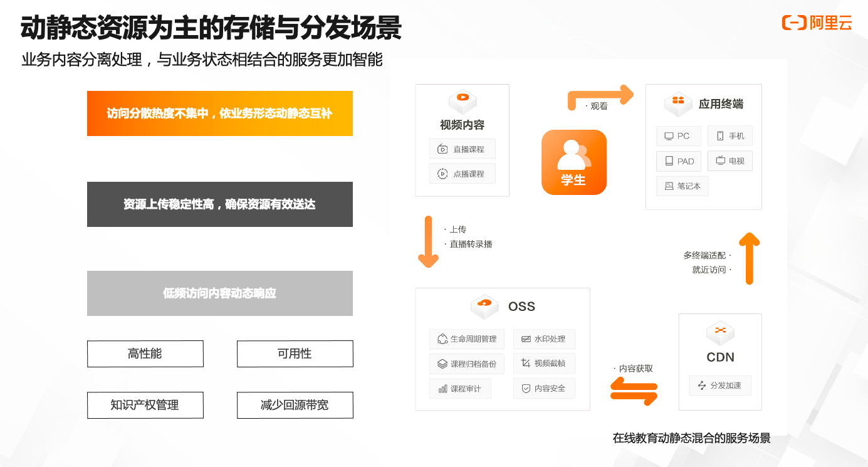Select the 减少回源带宽 box
The image size is (868, 467).
(295, 405)
